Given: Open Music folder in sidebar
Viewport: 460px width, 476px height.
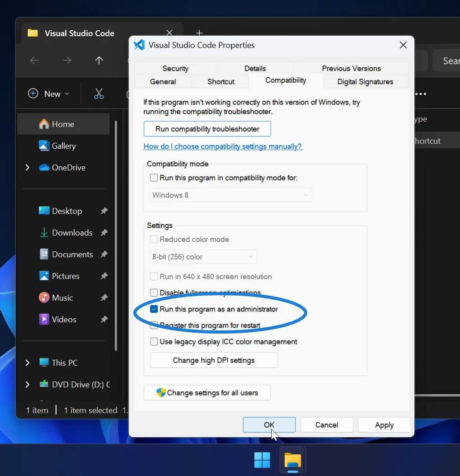Looking at the screenshot, I should coord(63,297).
